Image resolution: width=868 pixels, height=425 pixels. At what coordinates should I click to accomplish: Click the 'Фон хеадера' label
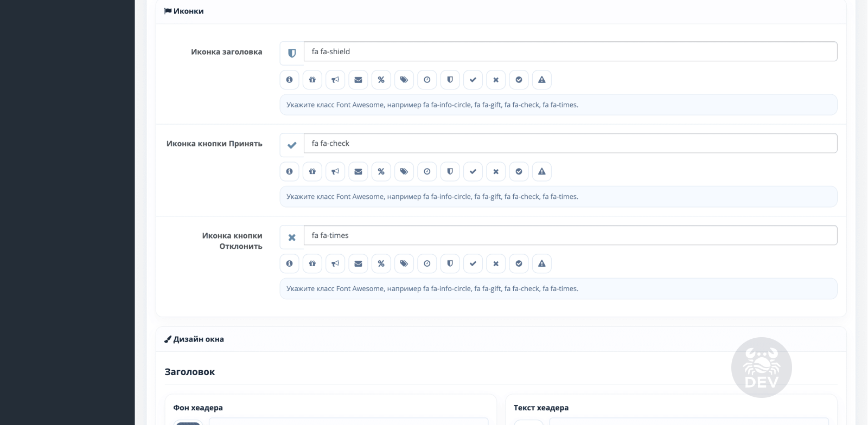pos(198,408)
